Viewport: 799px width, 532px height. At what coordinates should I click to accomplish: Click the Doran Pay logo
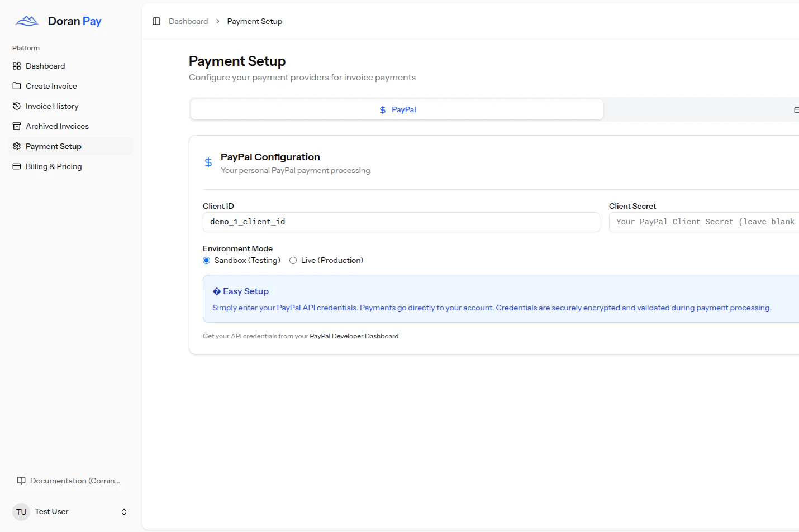pyautogui.click(x=26, y=21)
